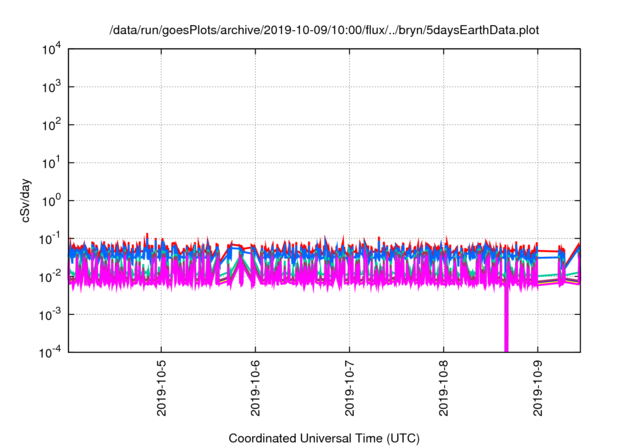This screenshot has height=448, width=640.
Task: Click the 2019-10-8 date tick label
Action: click(x=444, y=388)
